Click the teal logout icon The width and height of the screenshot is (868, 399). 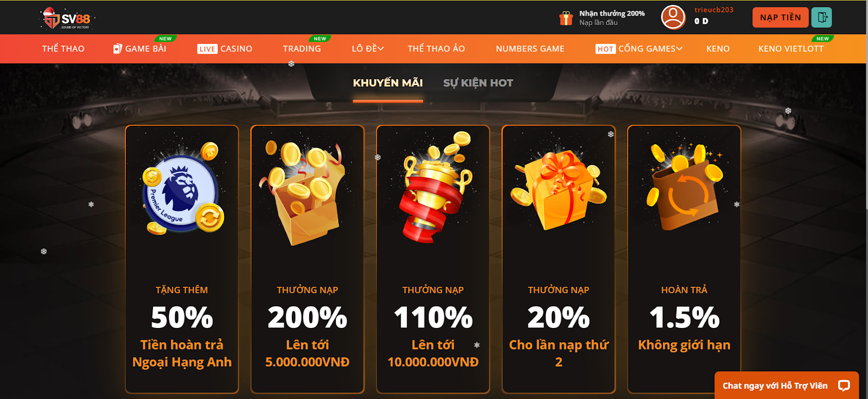point(822,17)
